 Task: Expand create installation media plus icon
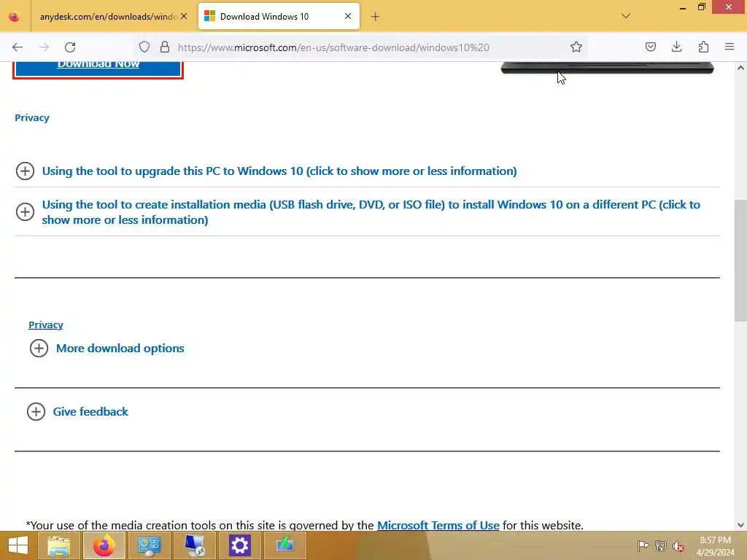click(26, 212)
